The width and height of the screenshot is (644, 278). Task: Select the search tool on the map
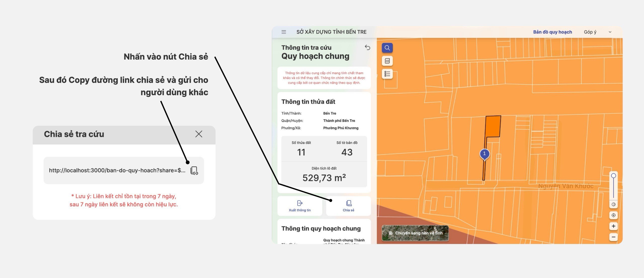coord(387,48)
